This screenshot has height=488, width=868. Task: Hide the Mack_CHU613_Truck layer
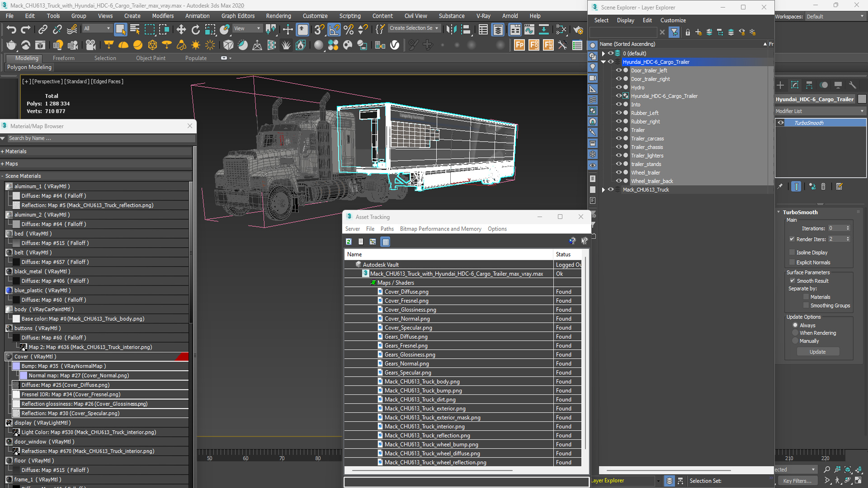point(611,189)
